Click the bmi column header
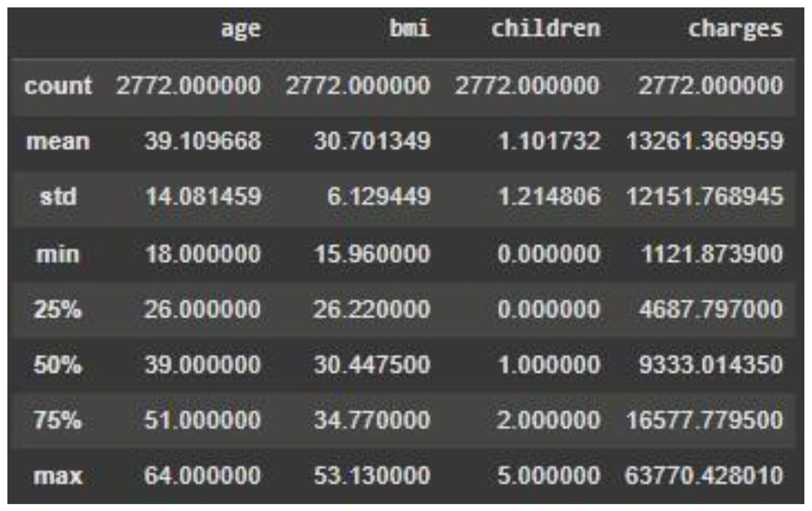The image size is (812, 511). coord(409,28)
